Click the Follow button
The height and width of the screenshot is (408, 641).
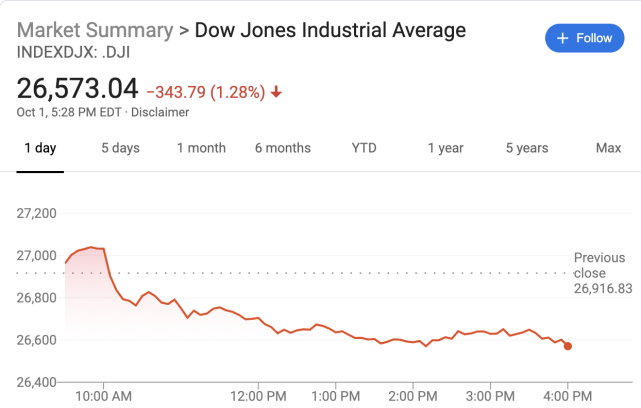point(584,38)
